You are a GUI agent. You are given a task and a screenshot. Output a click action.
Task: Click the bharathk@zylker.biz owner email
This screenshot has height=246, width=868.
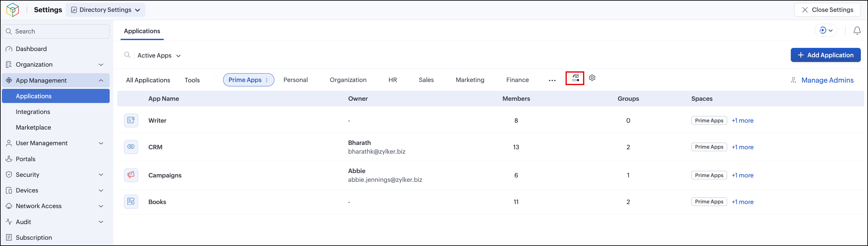(377, 151)
